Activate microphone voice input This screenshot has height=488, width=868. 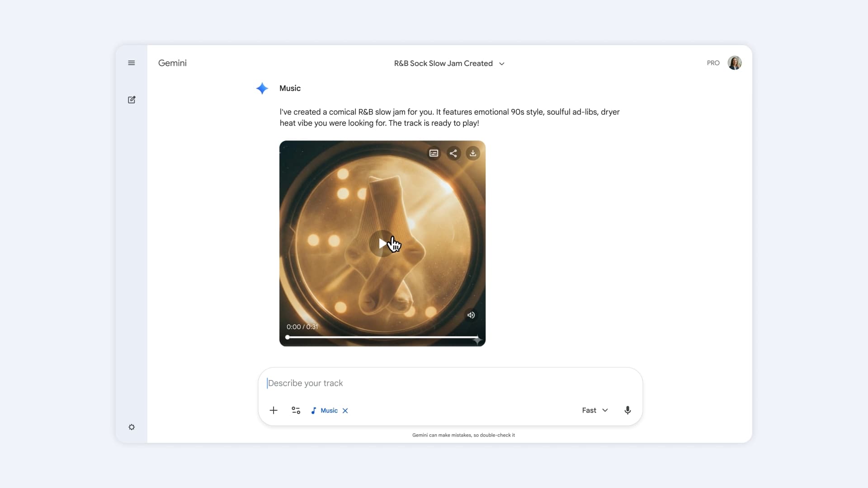tap(627, 410)
